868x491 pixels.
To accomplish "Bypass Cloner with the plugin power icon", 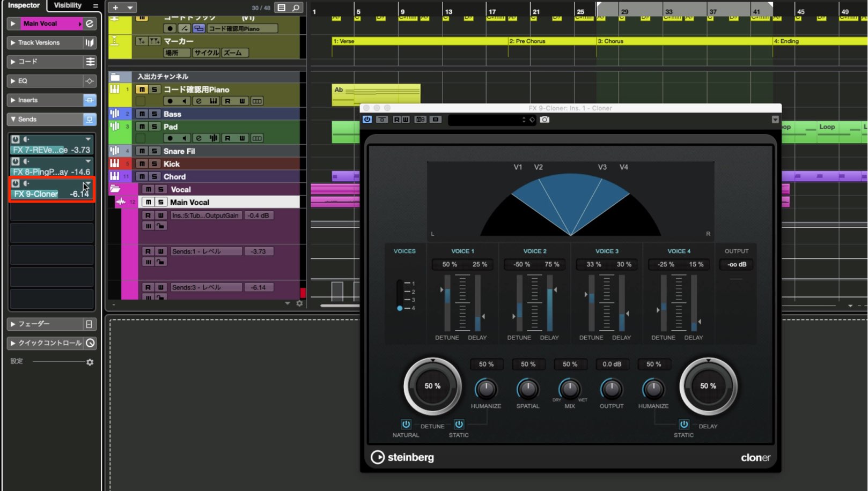I will point(367,120).
